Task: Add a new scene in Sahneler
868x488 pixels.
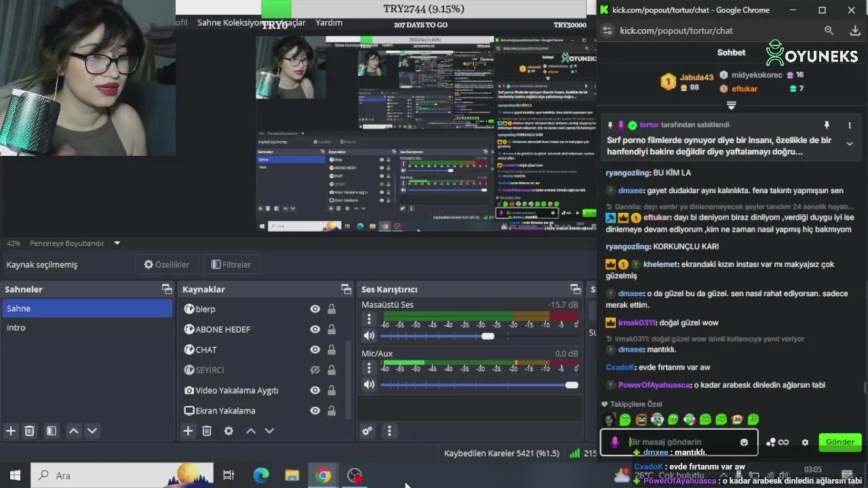Action: [x=11, y=430]
